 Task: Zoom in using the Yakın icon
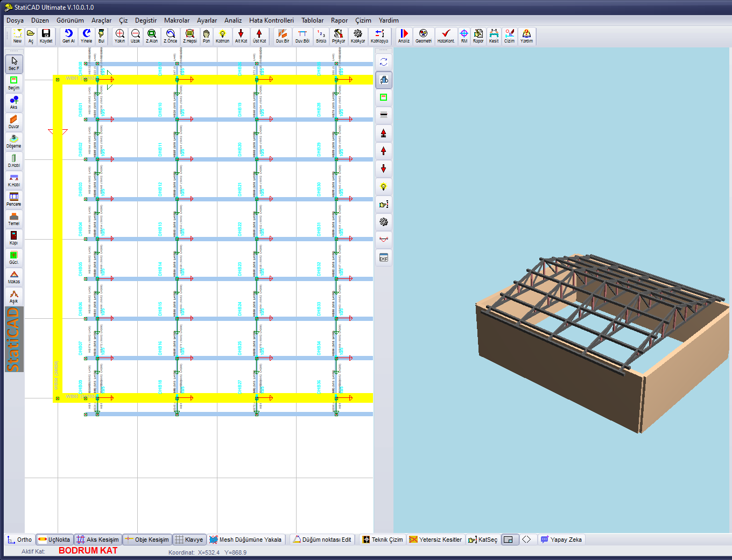pos(119,36)
